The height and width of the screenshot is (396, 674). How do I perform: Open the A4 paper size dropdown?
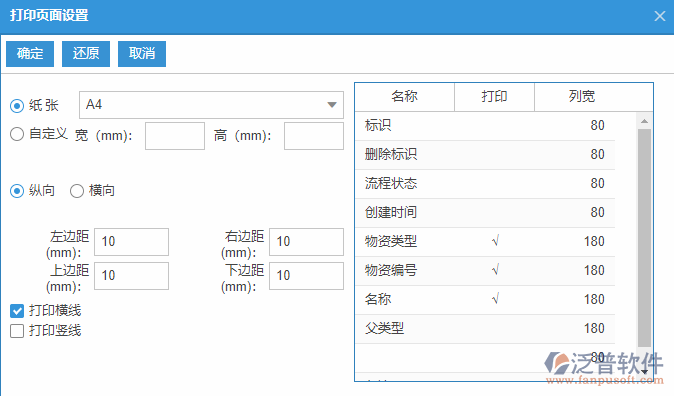point(211,104)
